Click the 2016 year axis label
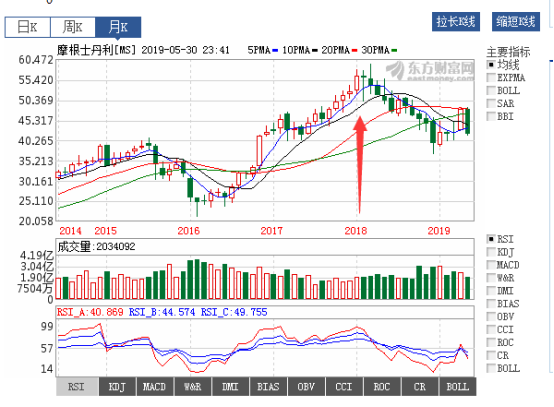 click(189, 231)
